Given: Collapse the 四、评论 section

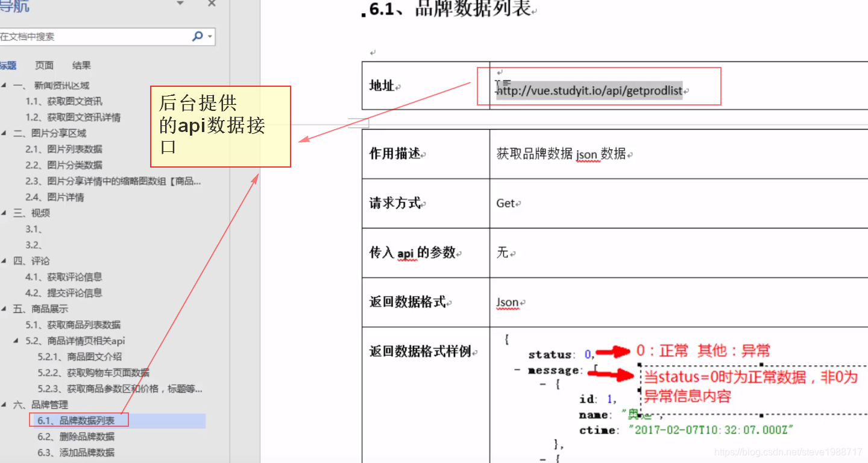Looking at the screenshot, I should pos(4,261).
